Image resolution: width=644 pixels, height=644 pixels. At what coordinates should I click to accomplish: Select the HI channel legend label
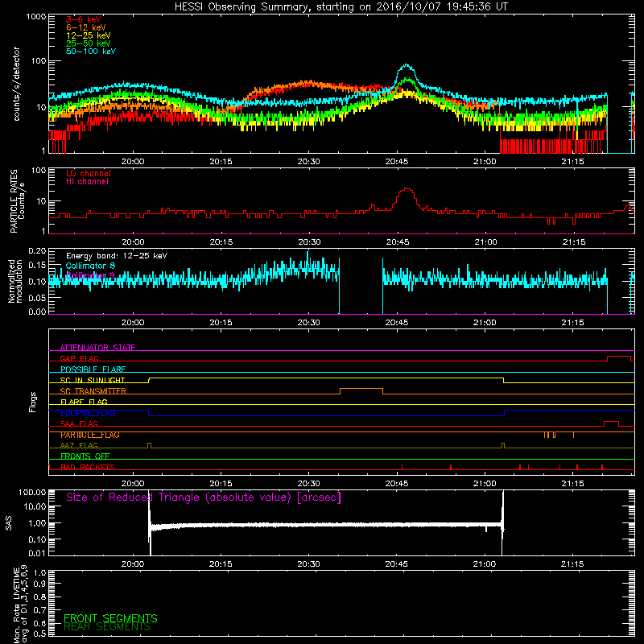pos(88,181)
